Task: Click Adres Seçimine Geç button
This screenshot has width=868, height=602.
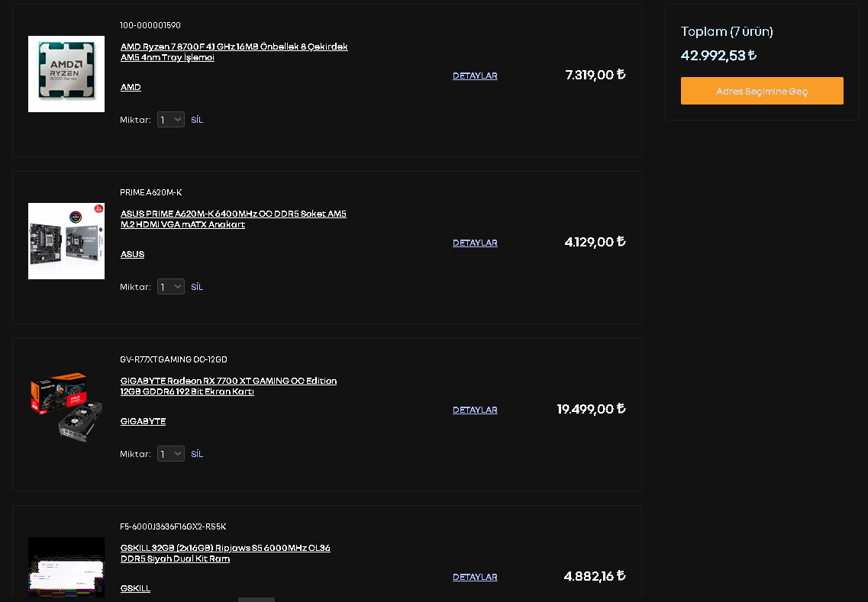Action: (762, 91)
